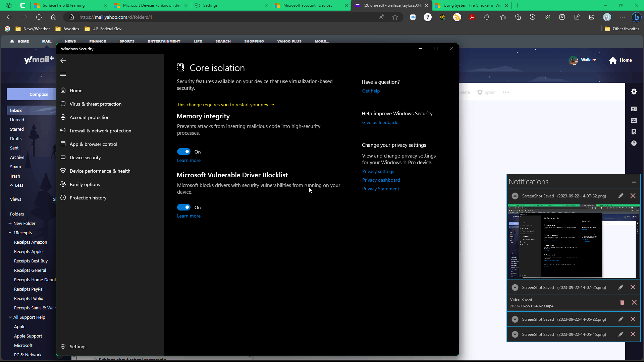
Task: Click Give us feedback link
Action: [380, 122]
